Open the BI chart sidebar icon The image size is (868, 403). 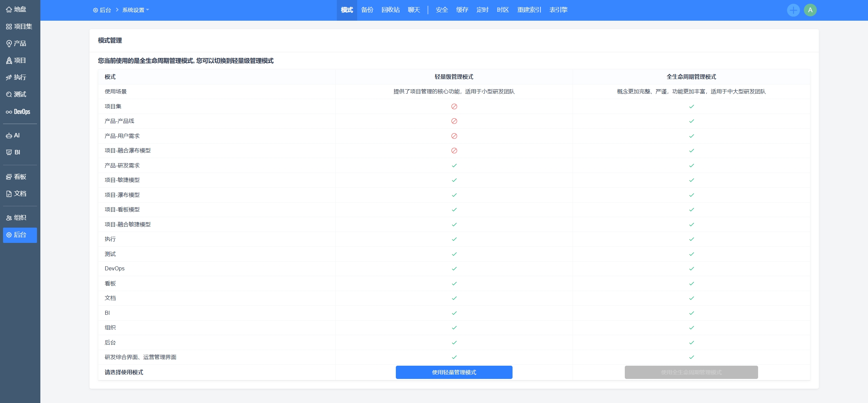(9, 152)
